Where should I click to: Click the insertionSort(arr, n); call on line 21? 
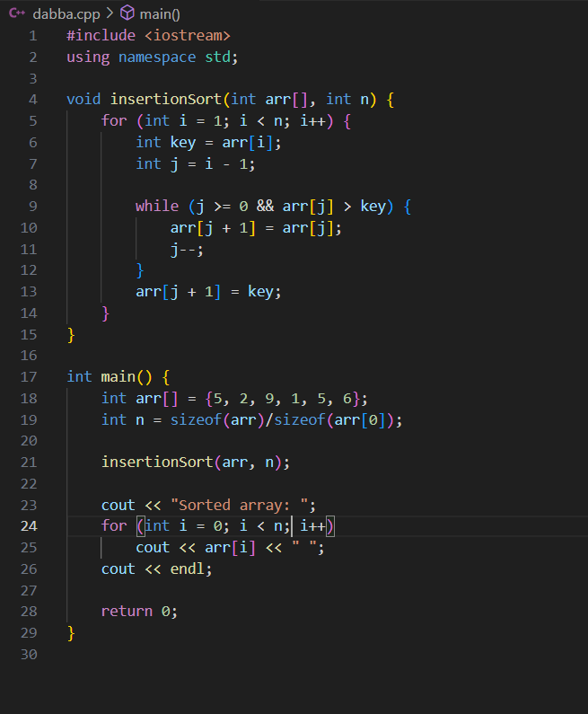[x=196, y=463]
